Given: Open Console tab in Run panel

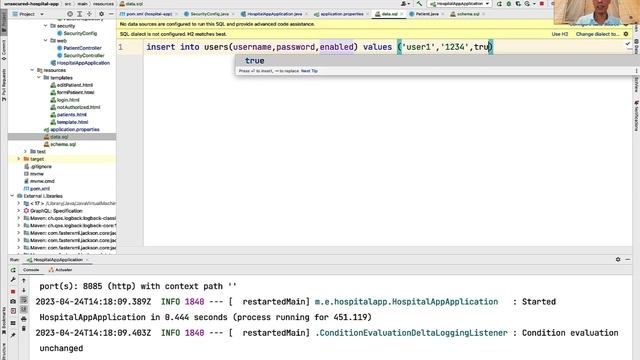Looking at the screenshot, I should point(31,270).
